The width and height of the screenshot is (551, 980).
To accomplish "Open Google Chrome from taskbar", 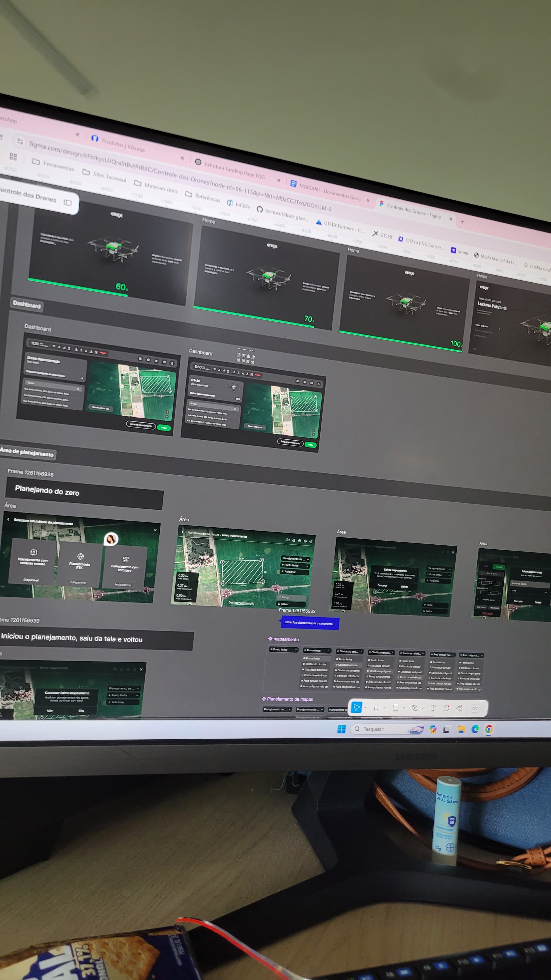I will 489,729.
